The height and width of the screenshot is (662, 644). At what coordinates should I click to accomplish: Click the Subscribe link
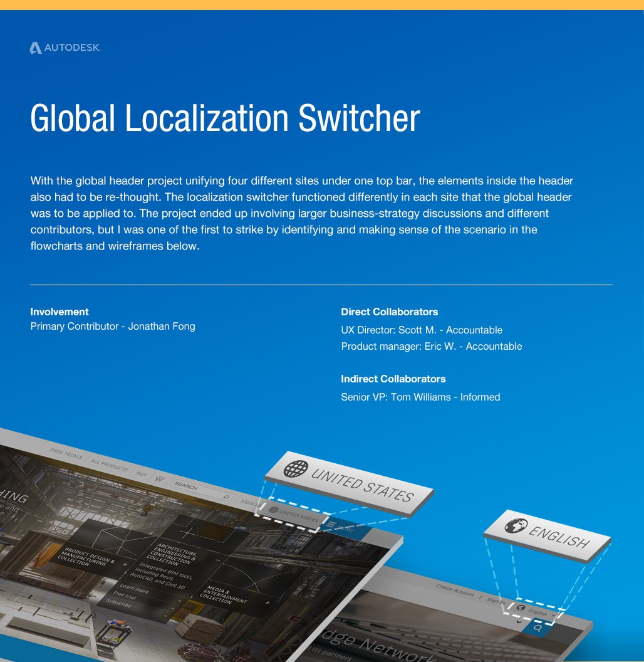118,604
